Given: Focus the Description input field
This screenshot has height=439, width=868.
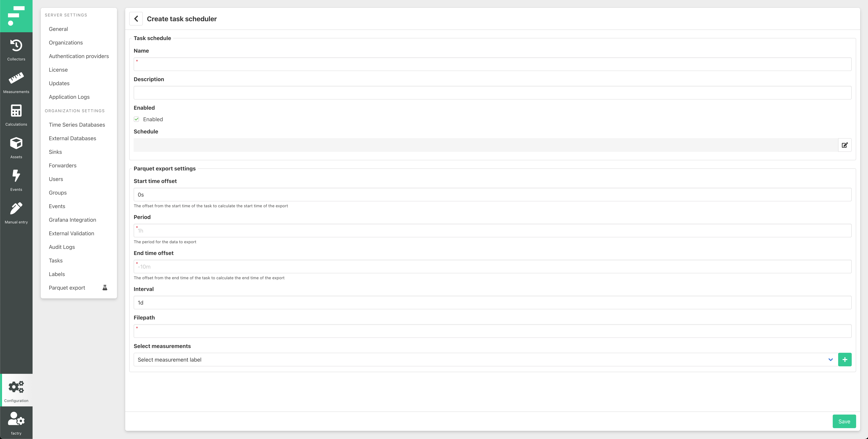Looking at the screenshot, I should [492, 93].
